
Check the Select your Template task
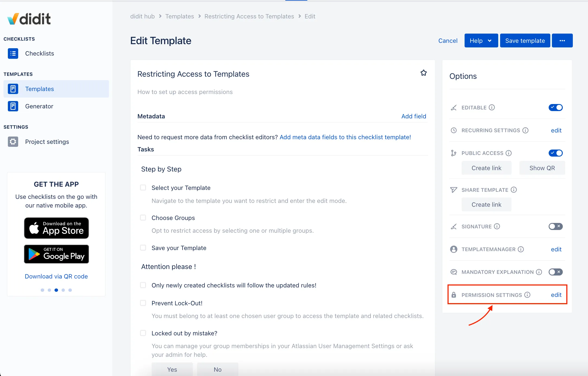tap(143, 188)
